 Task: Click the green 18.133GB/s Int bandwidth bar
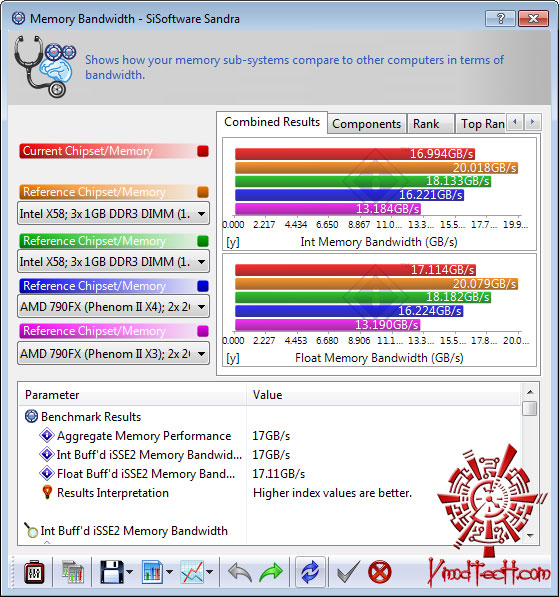pyautogui.click(x=363, y=181)
